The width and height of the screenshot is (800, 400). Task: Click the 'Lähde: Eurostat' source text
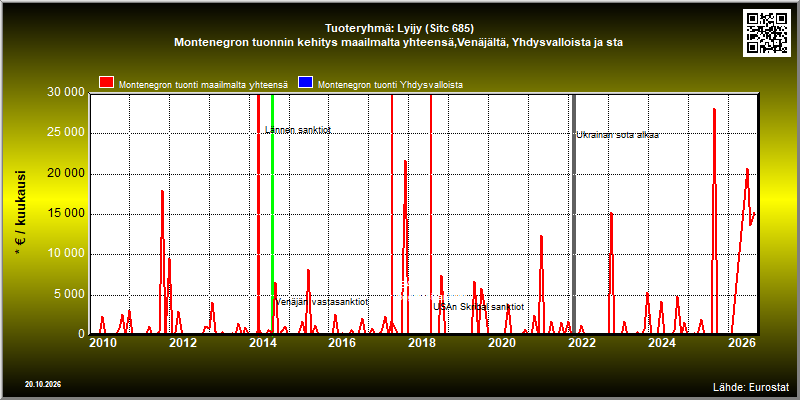[x=751, y=387]
